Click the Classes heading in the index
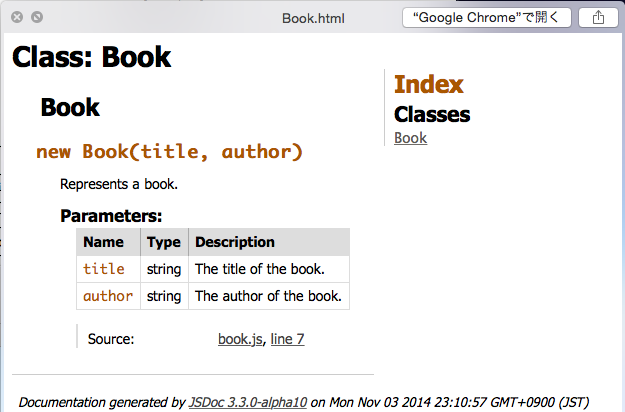Screen dimensions: 625x412 [x=432, y=114]
